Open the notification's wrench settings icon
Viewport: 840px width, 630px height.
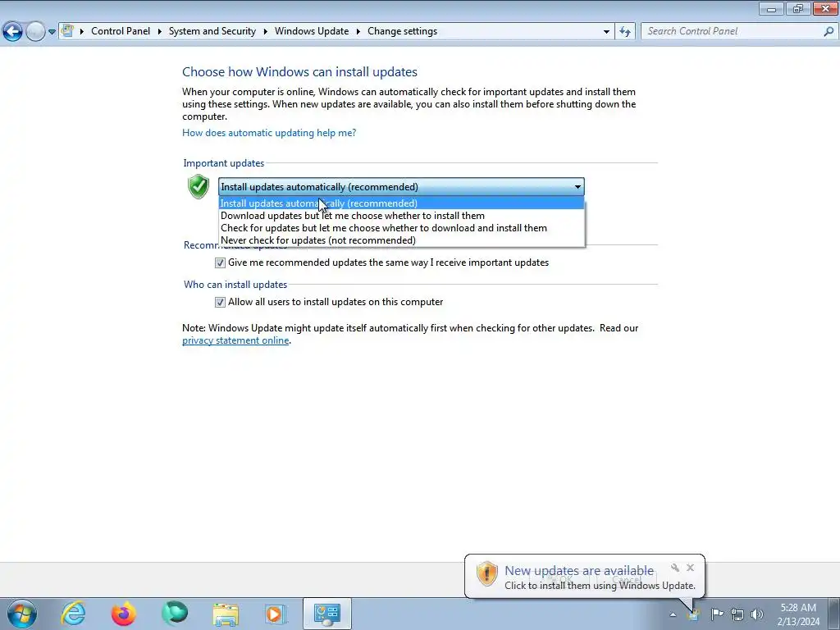pyautogui.click(x=675, y=568)
